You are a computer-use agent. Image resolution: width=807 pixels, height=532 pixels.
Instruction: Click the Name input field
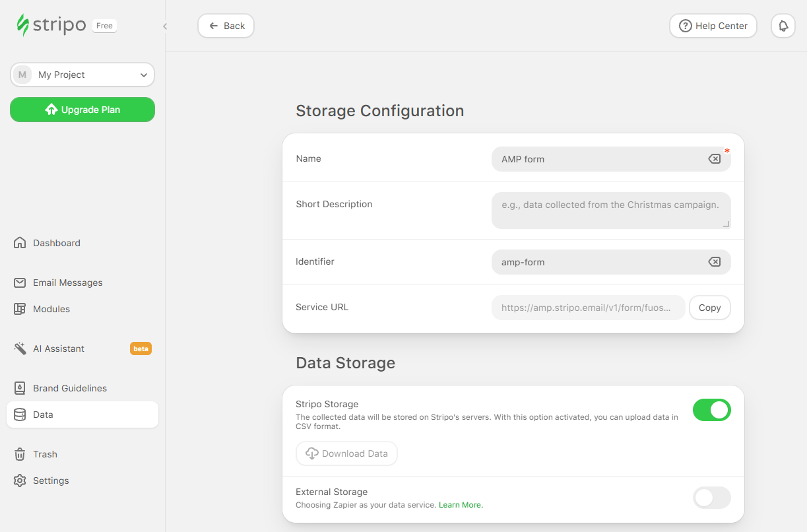(611, 159)
